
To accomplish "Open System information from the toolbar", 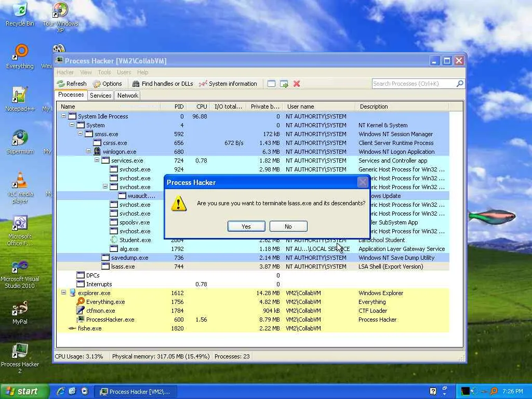I will (228, 84).
